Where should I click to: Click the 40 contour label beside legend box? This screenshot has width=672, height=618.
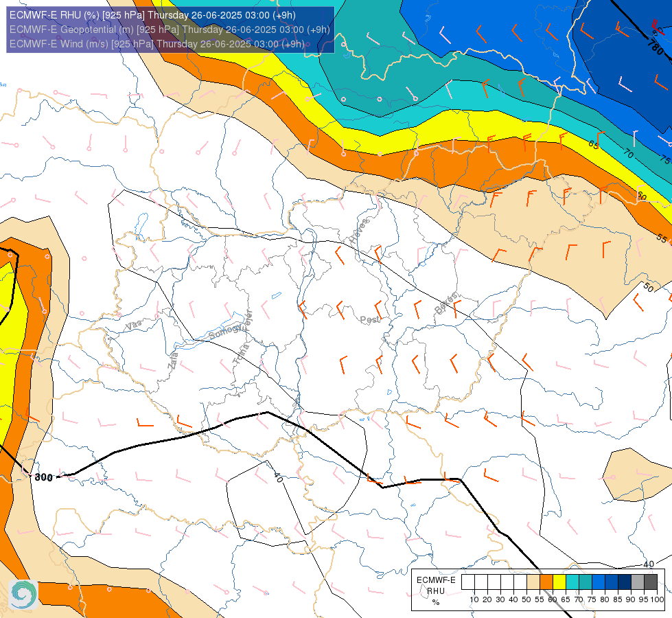coord(649,564)
